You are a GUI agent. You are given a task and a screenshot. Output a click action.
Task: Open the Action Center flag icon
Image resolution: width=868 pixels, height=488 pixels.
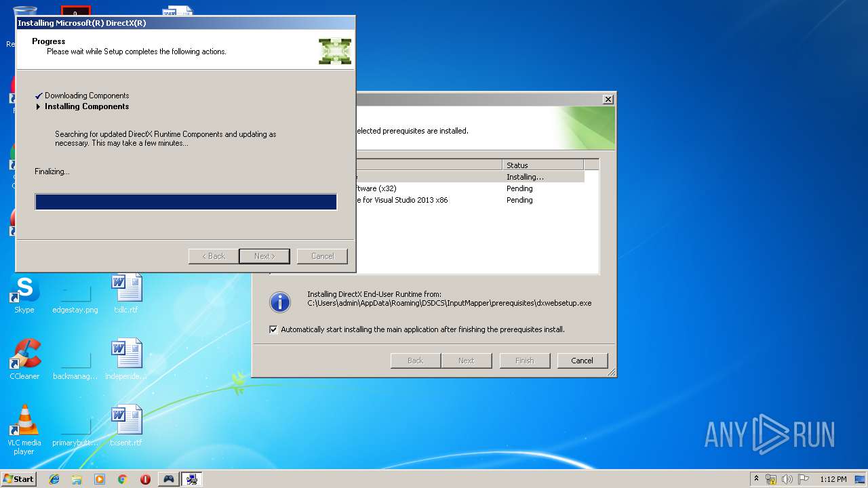804,479
